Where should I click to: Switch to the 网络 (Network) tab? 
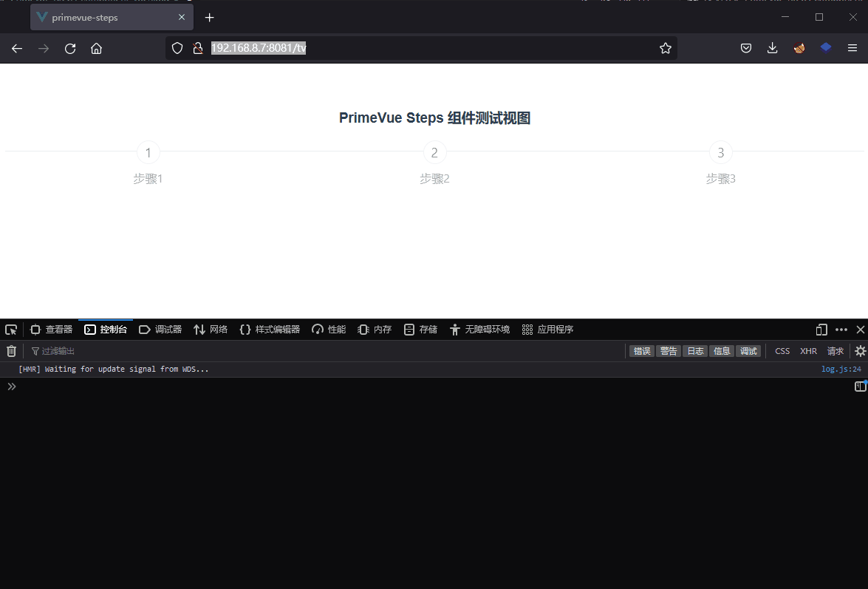pyautogui.click(x=211, y=330)
